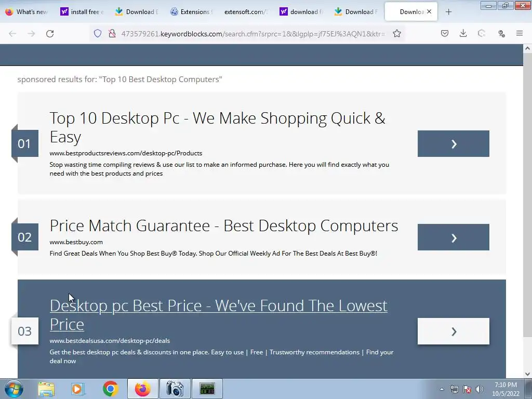This screenshot has width=532, height=399.
Task: Open the tracking protection shield icon
Action: pos(98,34)
